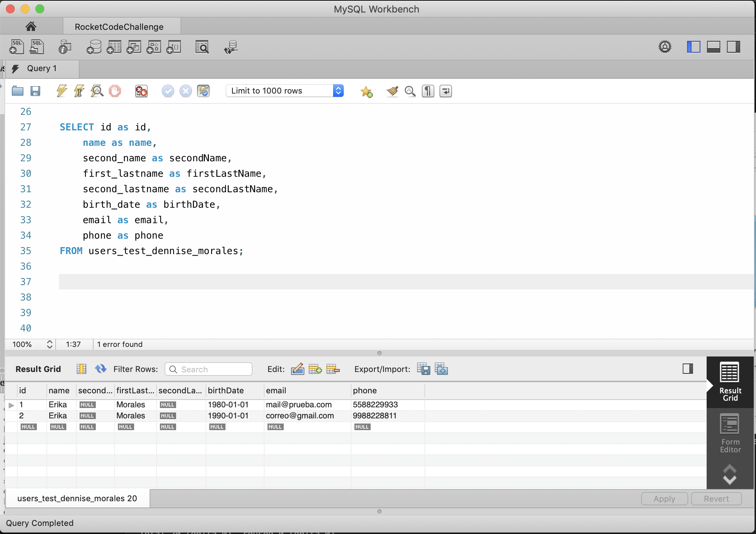756x534 pixels.
Task: Open the Limit to 1000 rows dropdown
Action: 338,91
